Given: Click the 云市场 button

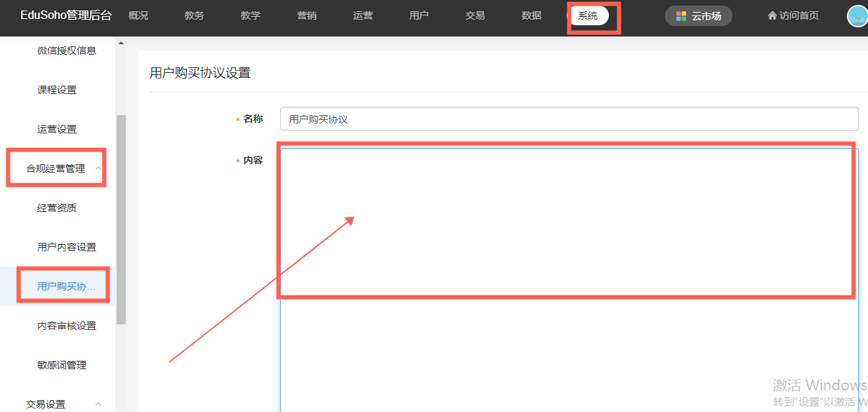Looking at the screenshot, I should tap(699, 15).
